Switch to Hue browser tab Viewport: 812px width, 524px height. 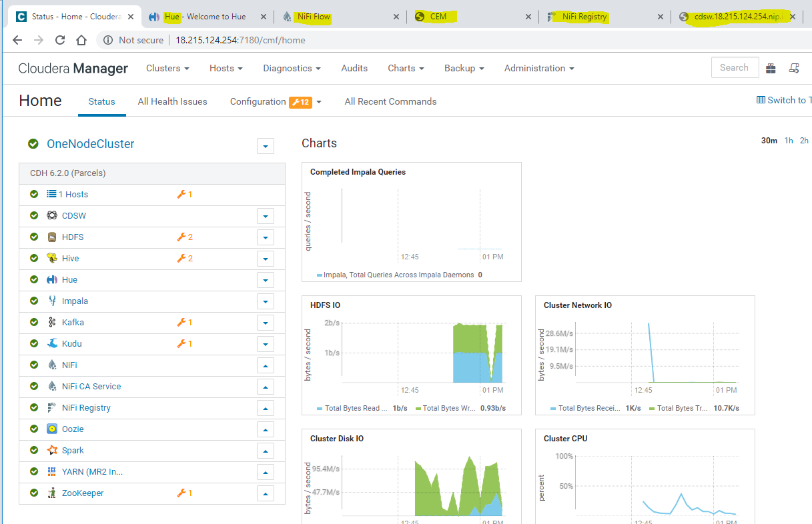207,17
